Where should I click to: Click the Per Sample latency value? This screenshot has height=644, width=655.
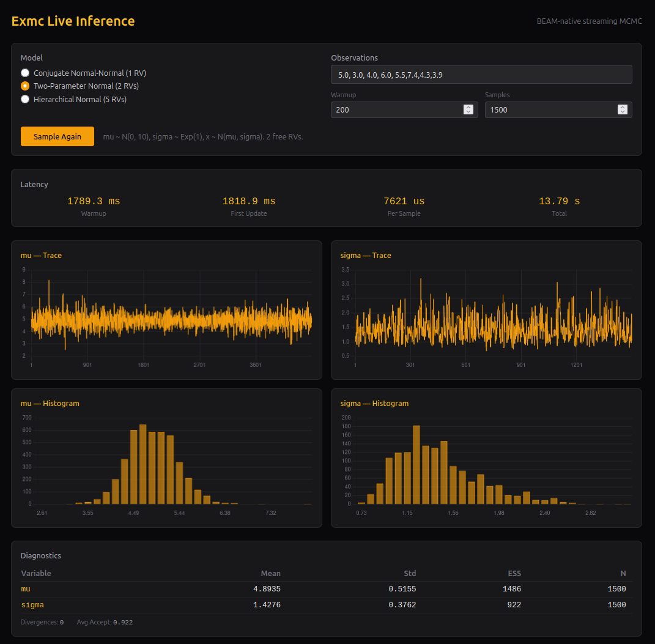tap(404, 201)
